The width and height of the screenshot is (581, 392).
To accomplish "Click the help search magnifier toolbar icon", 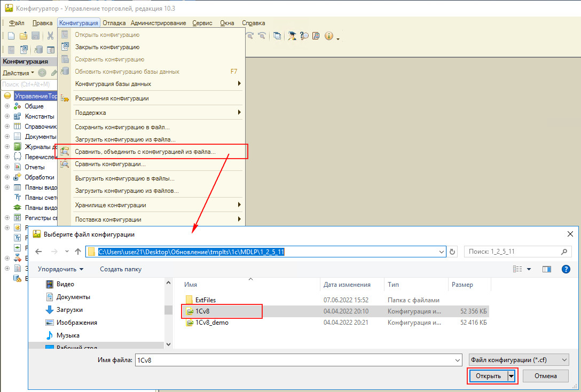I will [304, 36].
